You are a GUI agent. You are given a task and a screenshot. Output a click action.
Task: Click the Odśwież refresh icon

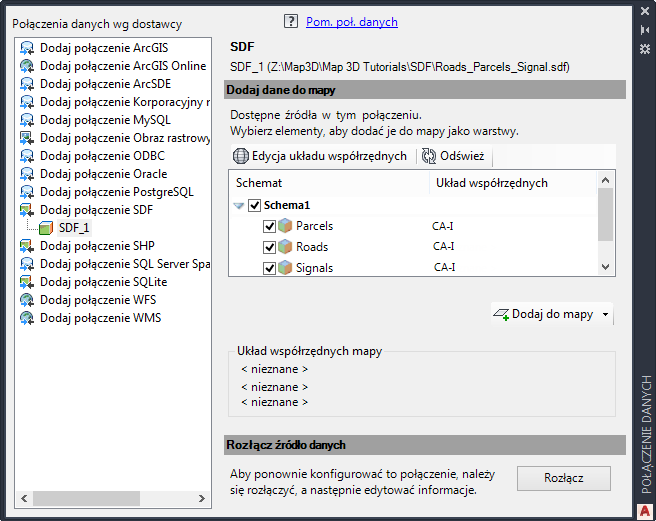click(429, 156)
